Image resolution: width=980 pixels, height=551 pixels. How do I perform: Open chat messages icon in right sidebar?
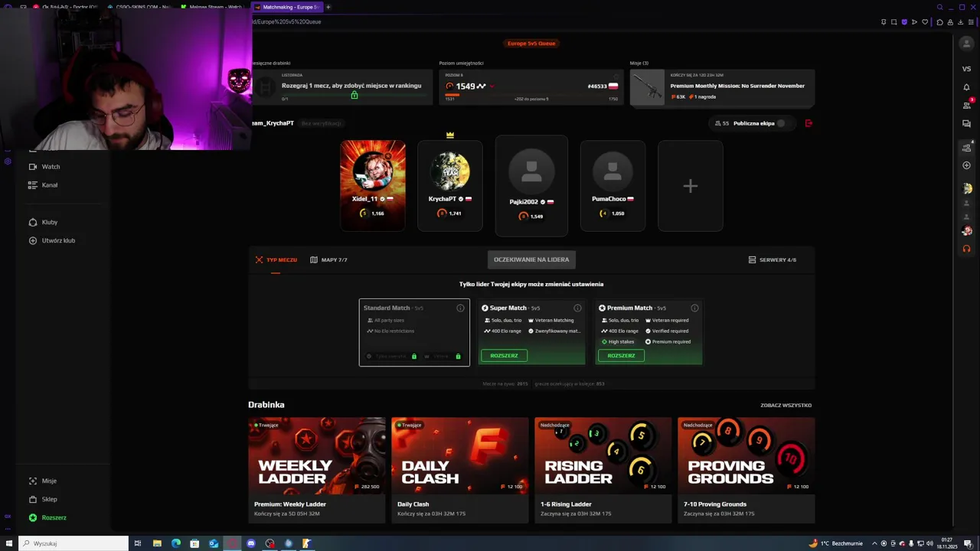pyautogui.click(x=966, y=123)
